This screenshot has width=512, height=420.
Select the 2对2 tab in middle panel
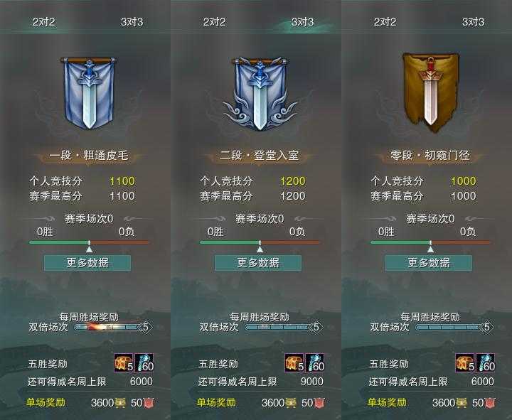214,22
